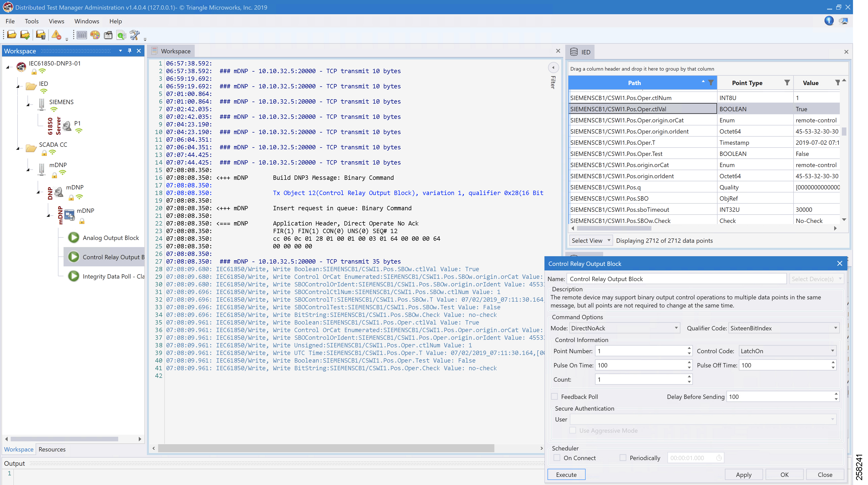
Task: Select the P1 61850 server node icon
Action: tap(67, 126)
